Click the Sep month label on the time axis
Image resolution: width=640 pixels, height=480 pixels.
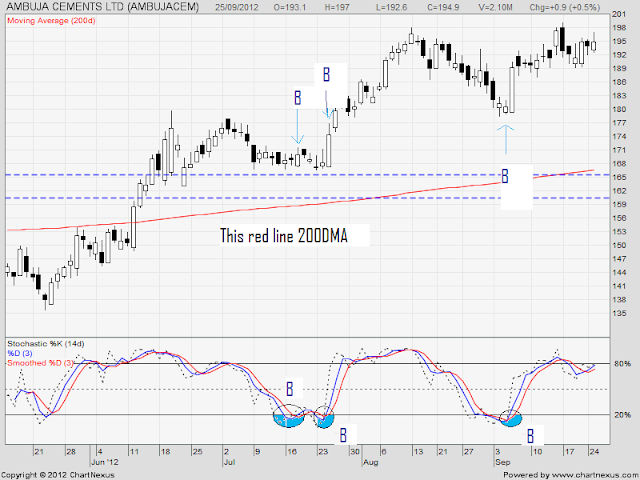pos(502,462)
